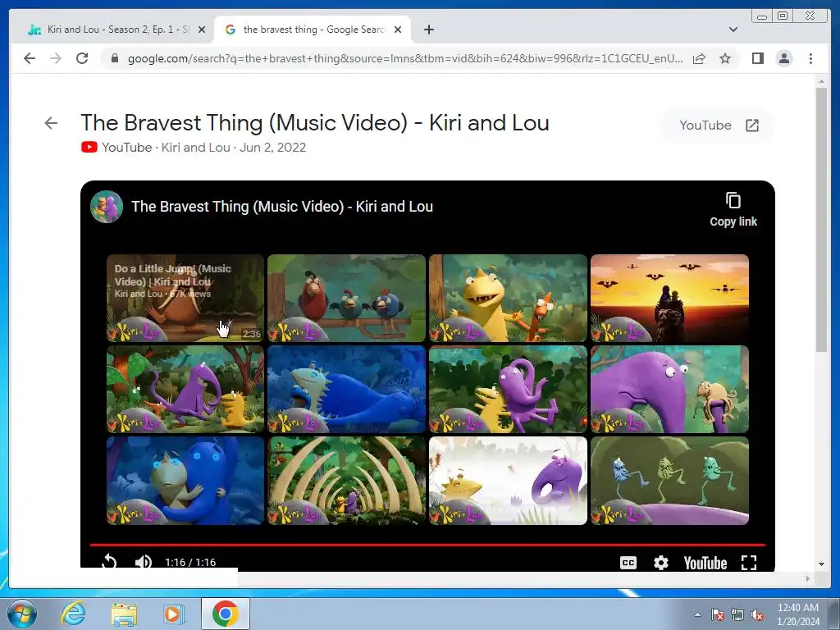
Task: Launch Internet Explorer from taskbar
Action: point(73,614)
